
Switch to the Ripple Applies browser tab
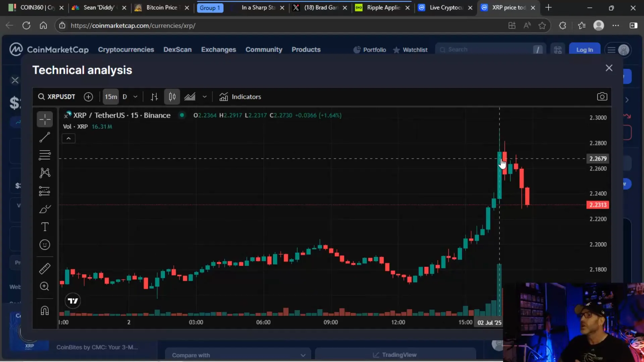pyautogui.click(x=383, y=7)
